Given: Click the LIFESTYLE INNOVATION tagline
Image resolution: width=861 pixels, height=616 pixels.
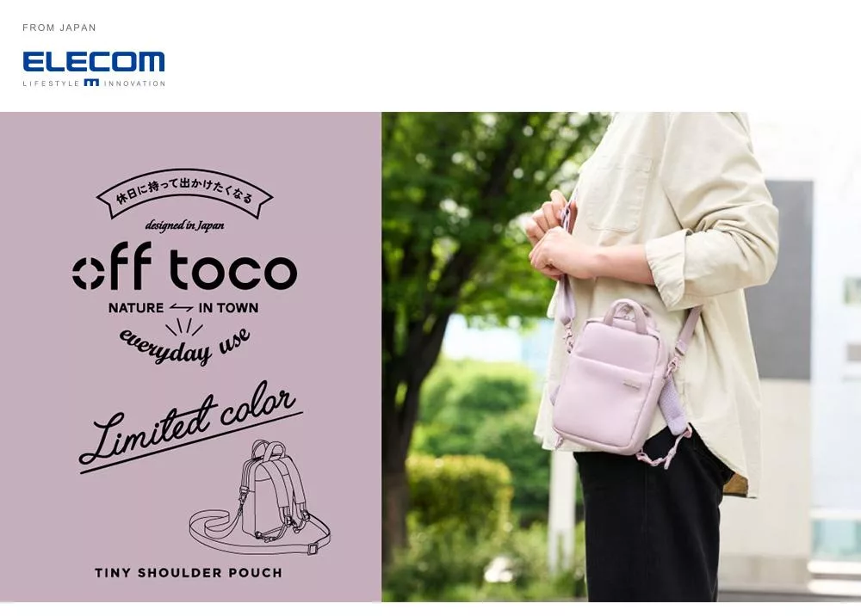Looking at the screenshot, I should coord(94,83).
